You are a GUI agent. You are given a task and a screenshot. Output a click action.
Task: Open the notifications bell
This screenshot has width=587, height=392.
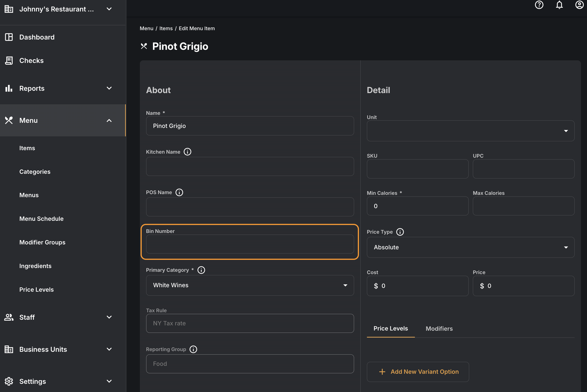(x=559, y=5)
